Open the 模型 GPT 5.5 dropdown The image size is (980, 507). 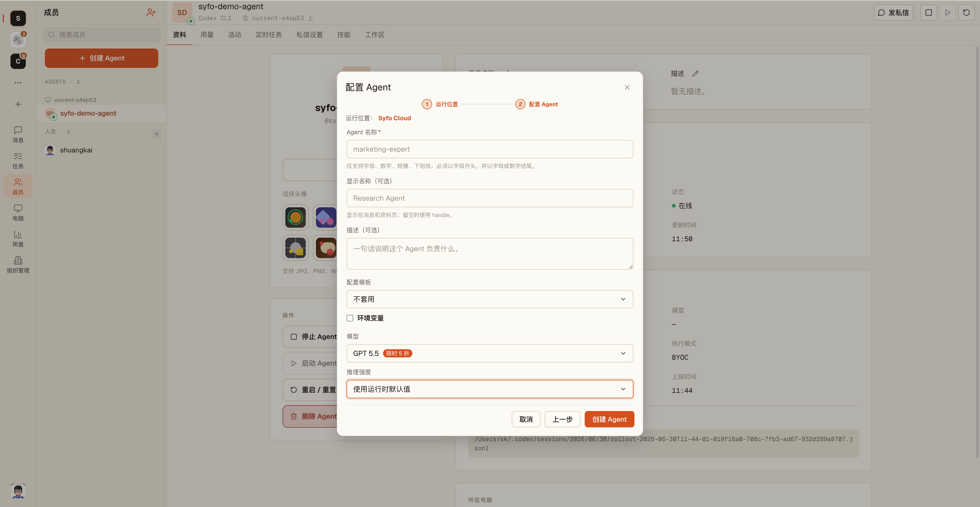click(490, 353)
